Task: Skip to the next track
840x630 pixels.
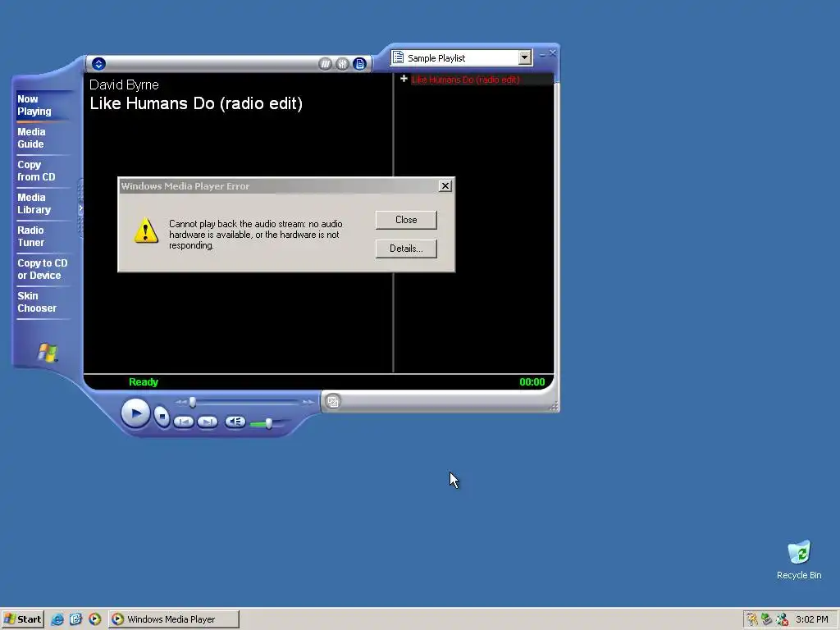Action: click(x=208, y=422)
